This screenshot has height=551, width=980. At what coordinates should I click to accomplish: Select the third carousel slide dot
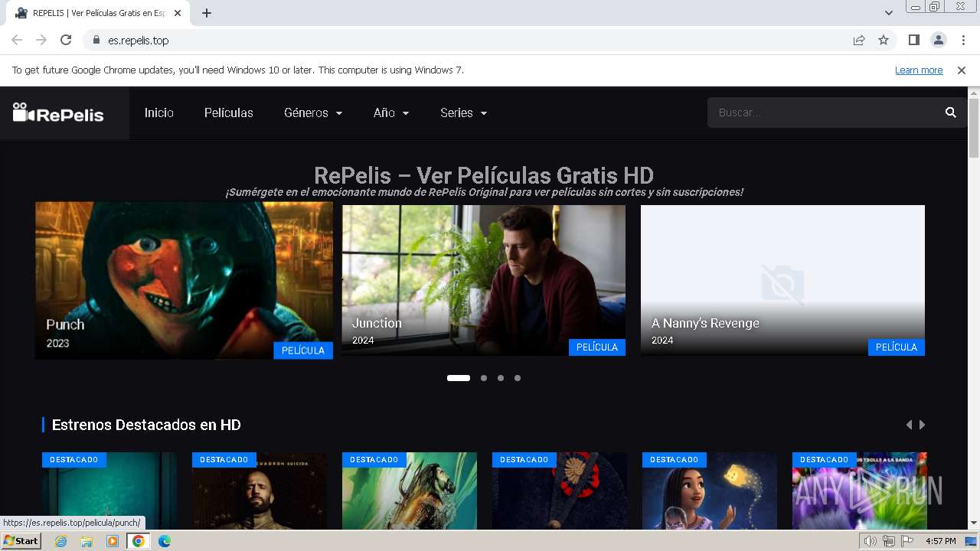[501, 378]
